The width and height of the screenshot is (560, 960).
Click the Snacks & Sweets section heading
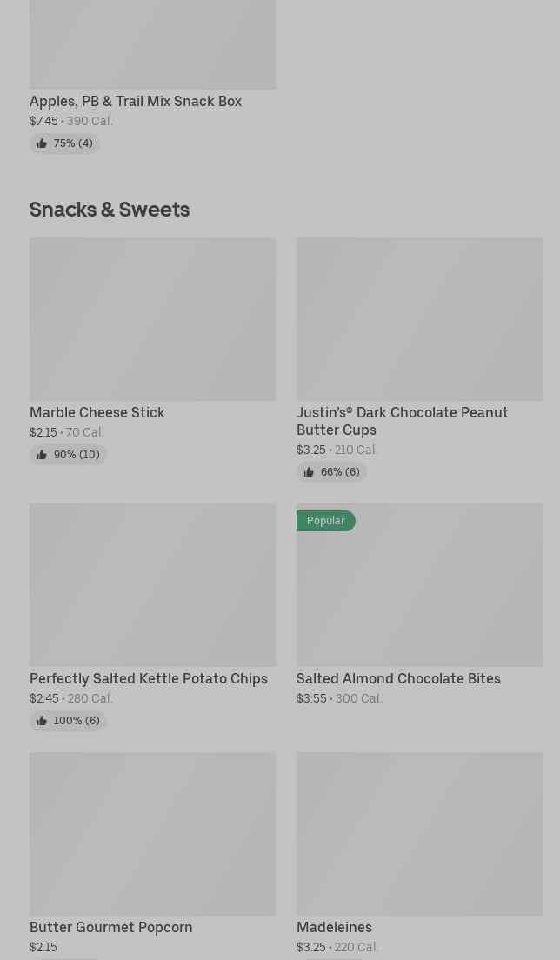[x=110, y=209]
